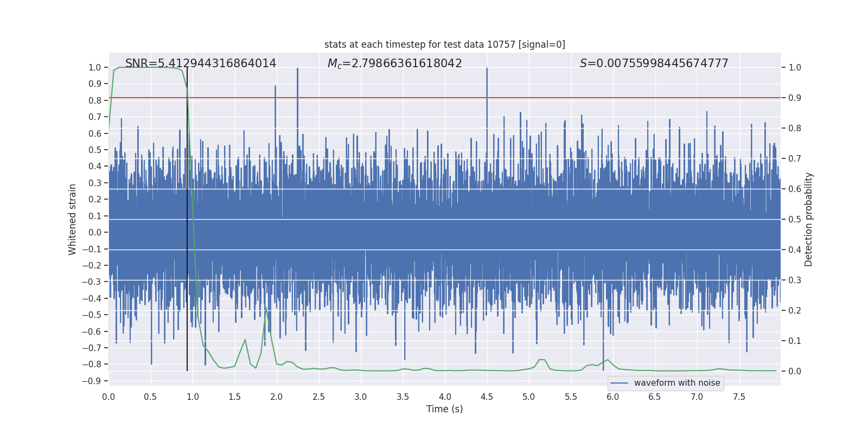Screen dimensions: 868x434
Task: Click the 7.5 tick on time axis
Action: click(739, 397)
